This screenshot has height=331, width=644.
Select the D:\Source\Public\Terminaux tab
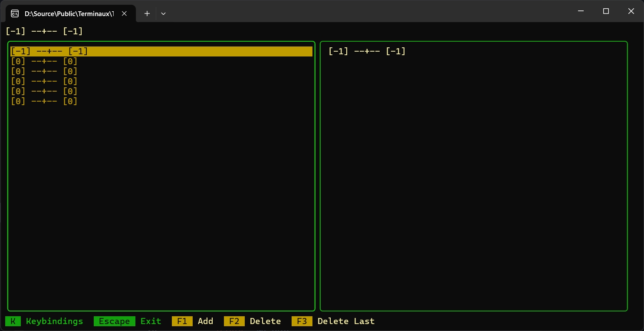(69, 13)
